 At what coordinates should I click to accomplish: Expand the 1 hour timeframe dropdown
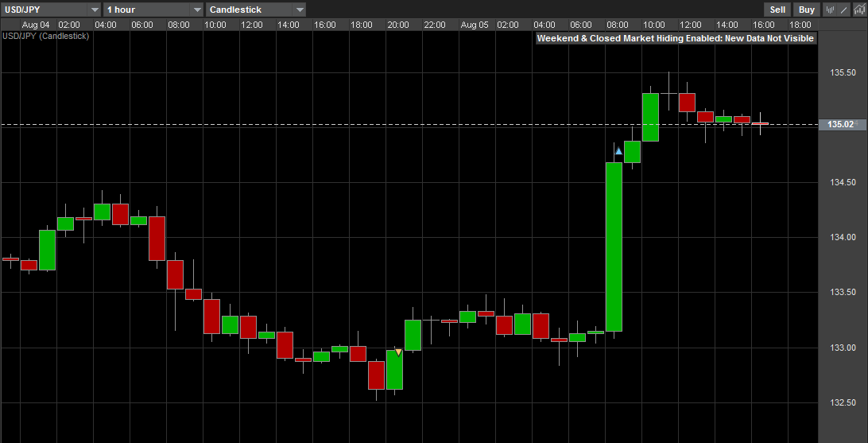(x=153, y=10)
